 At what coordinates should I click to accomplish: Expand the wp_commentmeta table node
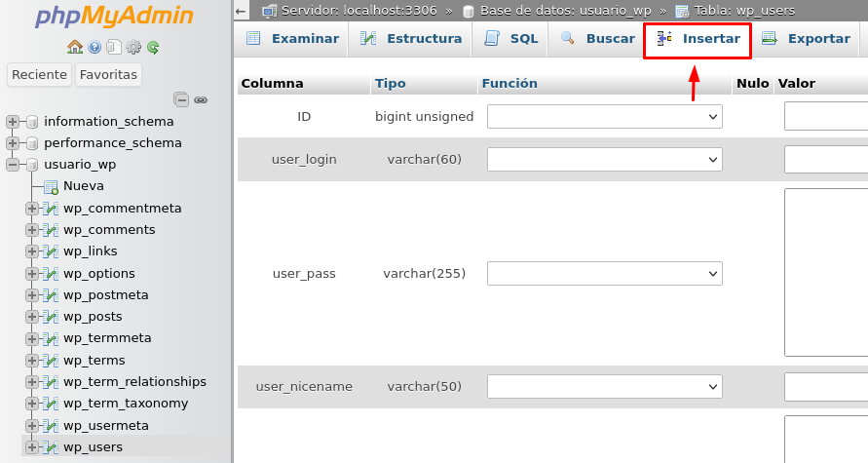click(x=32, y=209)
